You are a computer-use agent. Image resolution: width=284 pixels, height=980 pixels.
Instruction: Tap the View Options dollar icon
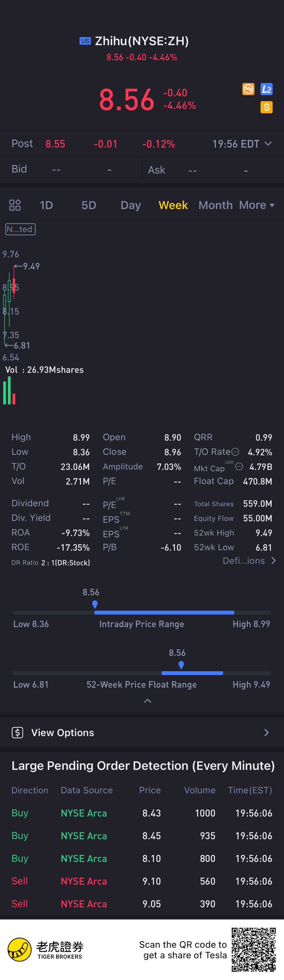pyautogui.click(x=17, y=732)
